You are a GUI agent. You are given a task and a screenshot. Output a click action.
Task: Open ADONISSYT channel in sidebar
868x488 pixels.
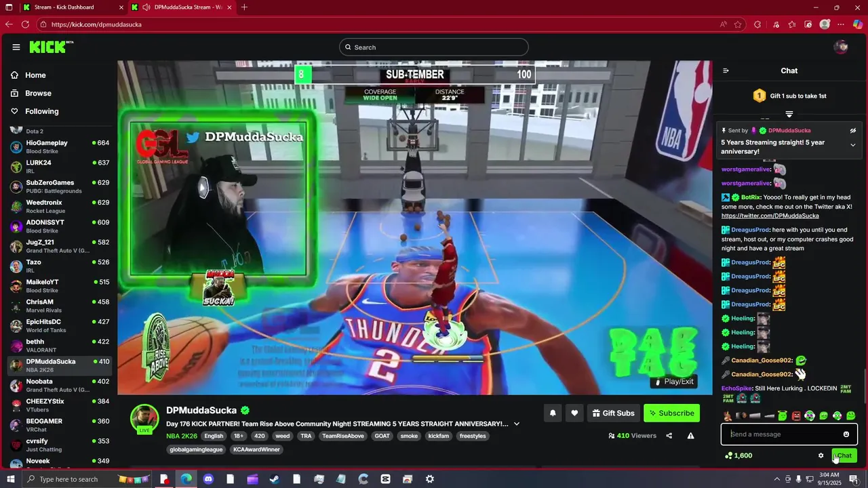[60, 226]
